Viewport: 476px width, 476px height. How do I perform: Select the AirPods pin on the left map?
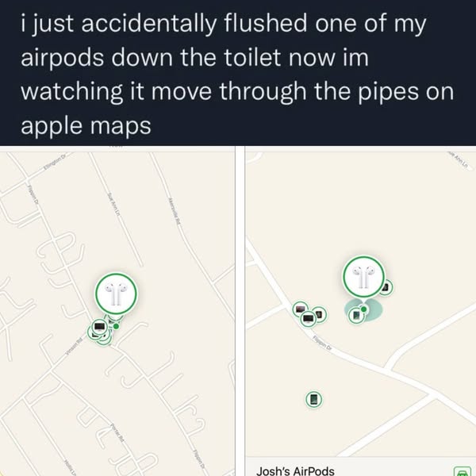coord(116,294)
